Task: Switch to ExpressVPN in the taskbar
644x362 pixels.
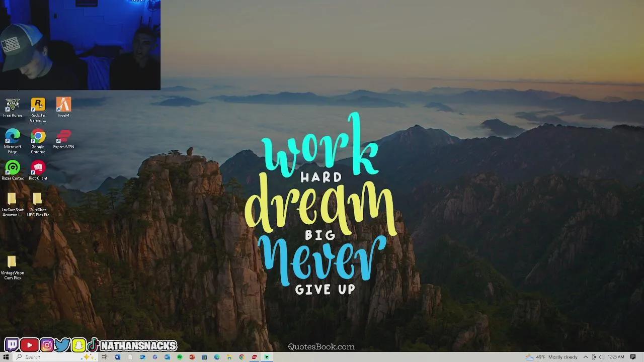Action: click(254, 357)
